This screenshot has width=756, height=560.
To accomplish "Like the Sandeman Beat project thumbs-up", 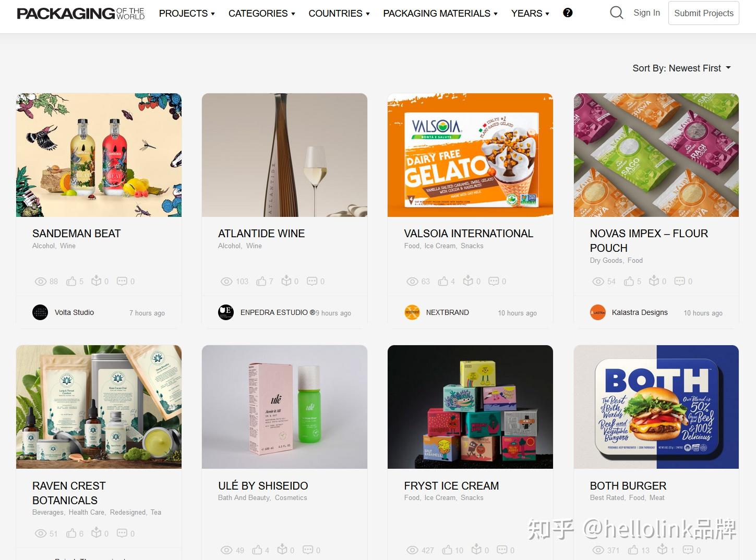I will [x=71, y=282].
